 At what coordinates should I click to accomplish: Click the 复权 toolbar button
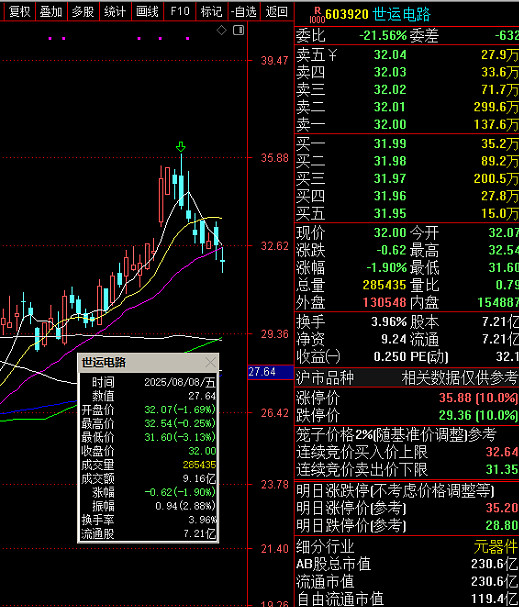click(19, 12)
